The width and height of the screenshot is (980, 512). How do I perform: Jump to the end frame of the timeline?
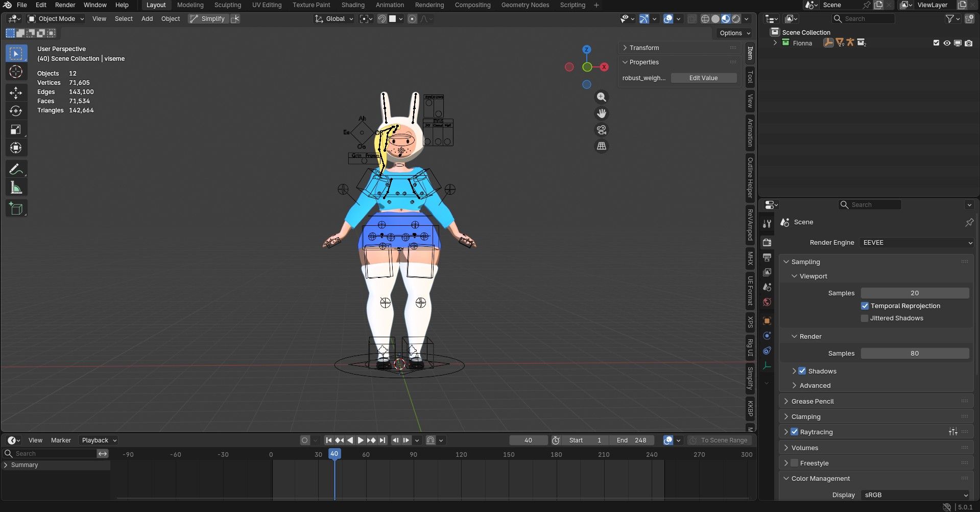[x=383, y=440]
